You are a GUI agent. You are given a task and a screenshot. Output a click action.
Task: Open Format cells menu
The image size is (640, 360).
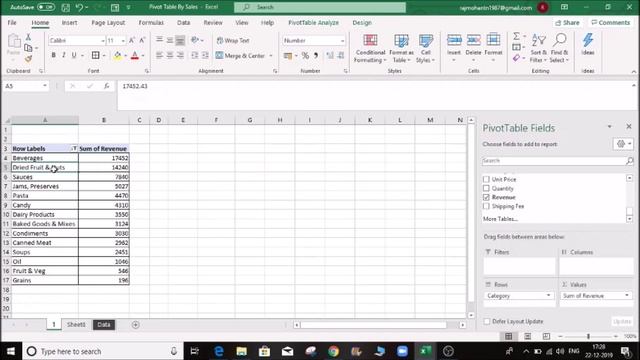point(493,48)
